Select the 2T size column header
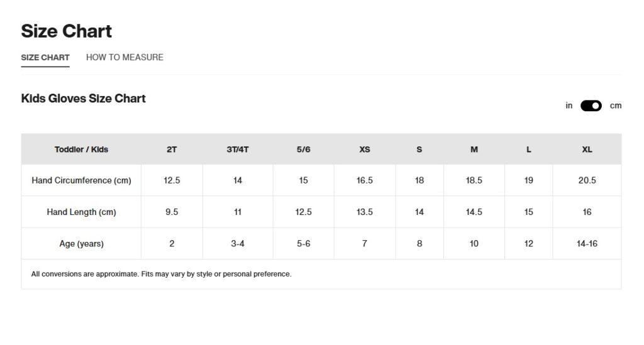This screenshot has width=644, height=345. [172, 150]
